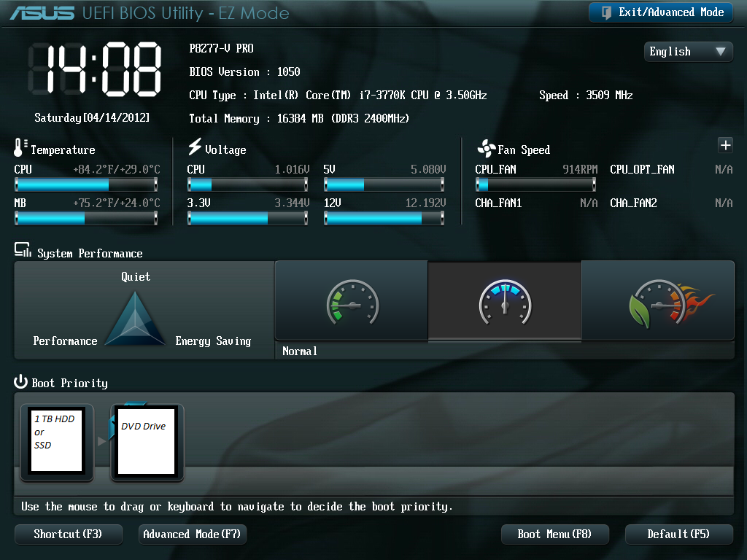Click the door icon in Exit button

pos(606,12)
